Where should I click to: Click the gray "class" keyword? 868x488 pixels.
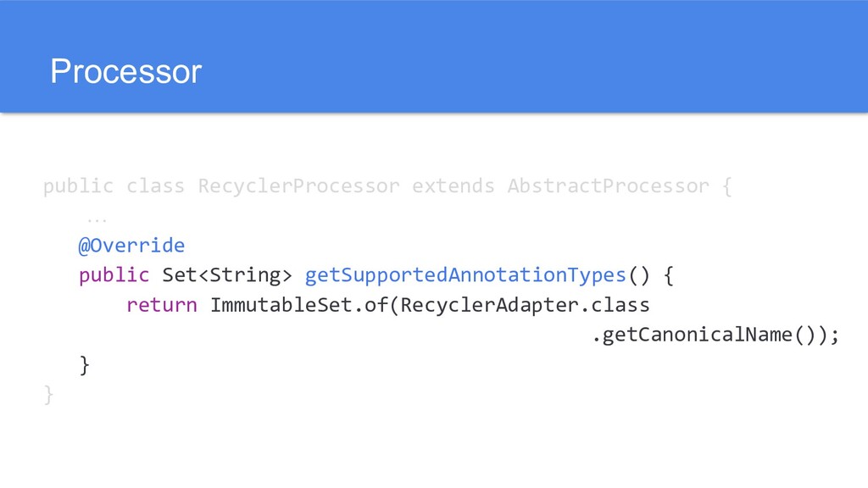point(155,186)
